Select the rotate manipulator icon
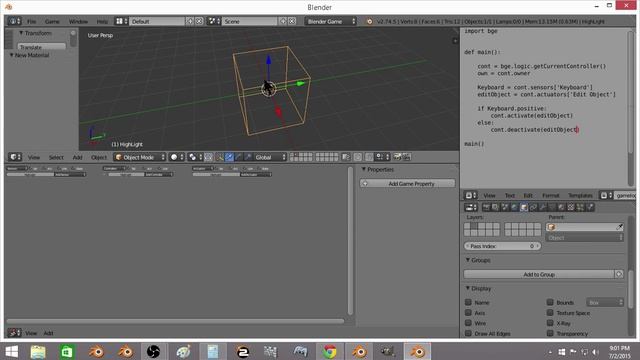The image size is (640, 360). point(239,157)
